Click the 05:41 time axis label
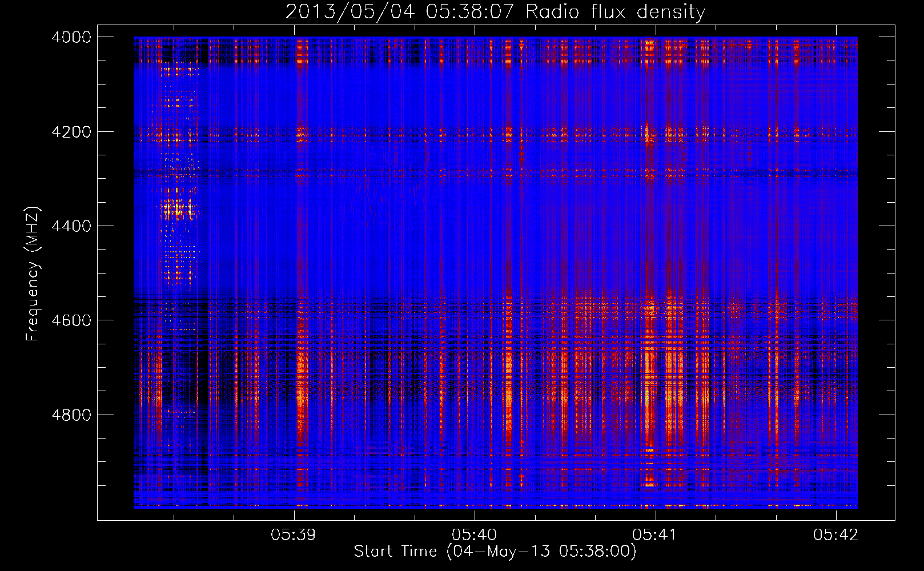Screen dimensions: 924x571 coord(654,534)
